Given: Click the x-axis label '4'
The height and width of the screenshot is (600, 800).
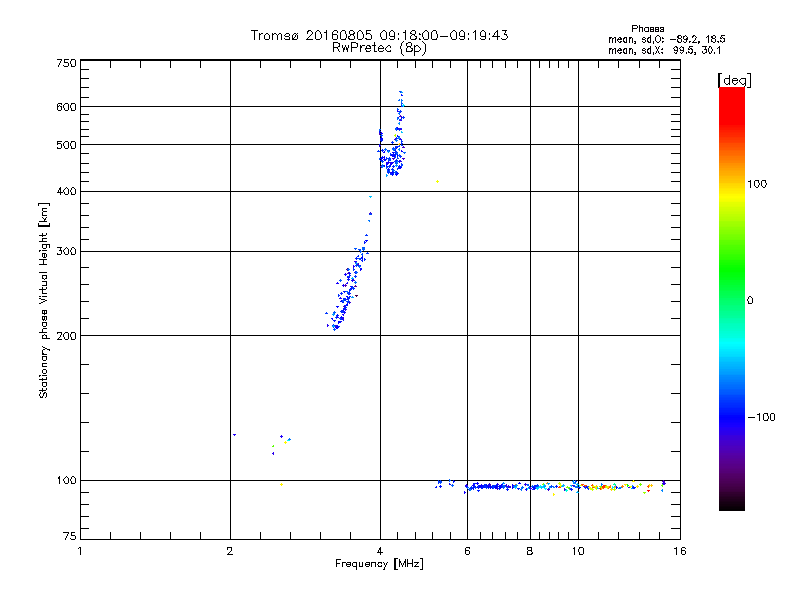Looking at the screenshot, I should [380, 551].
